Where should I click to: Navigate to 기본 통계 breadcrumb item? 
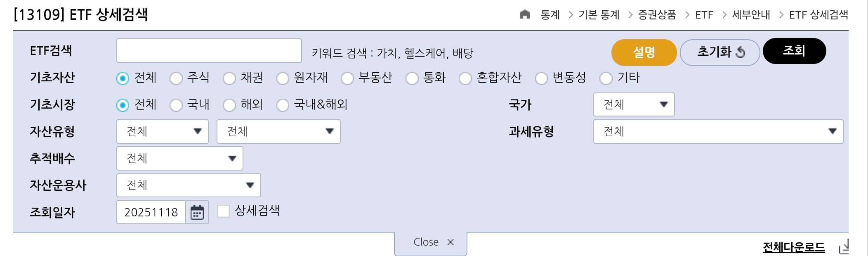599,15
